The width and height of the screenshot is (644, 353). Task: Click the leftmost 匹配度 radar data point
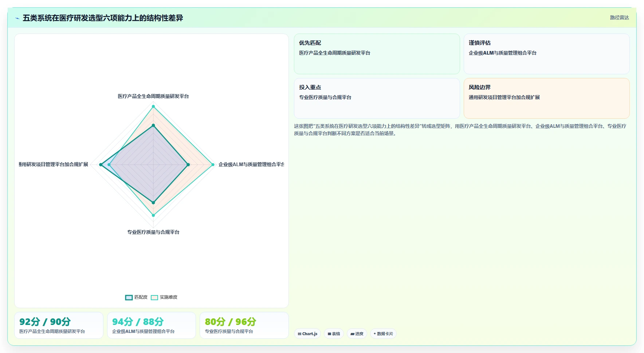click(x=101, y=165)
